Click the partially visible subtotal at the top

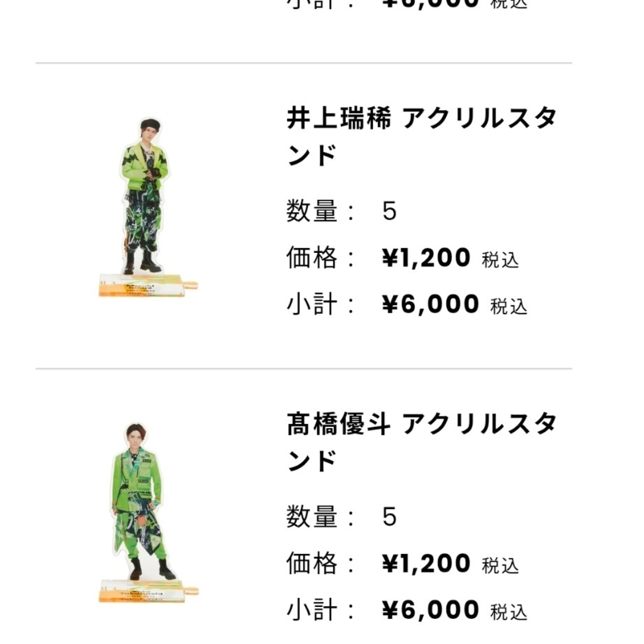click(431, 4)
